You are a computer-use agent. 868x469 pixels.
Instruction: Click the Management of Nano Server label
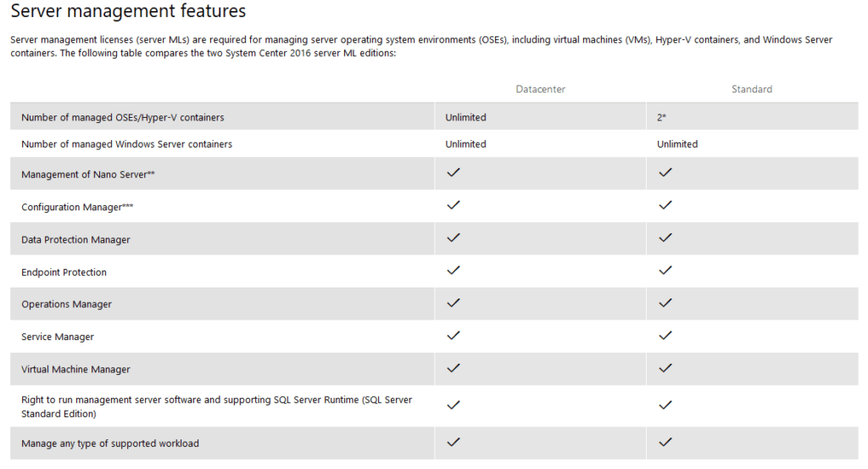pyautogui.click(x=87, y=174)
